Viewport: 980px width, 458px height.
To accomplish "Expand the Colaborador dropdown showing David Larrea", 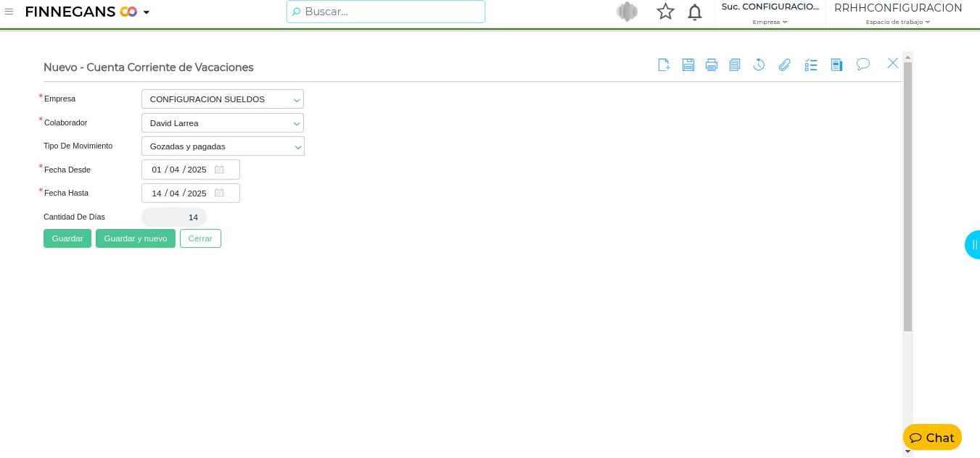I will (223, 123).
